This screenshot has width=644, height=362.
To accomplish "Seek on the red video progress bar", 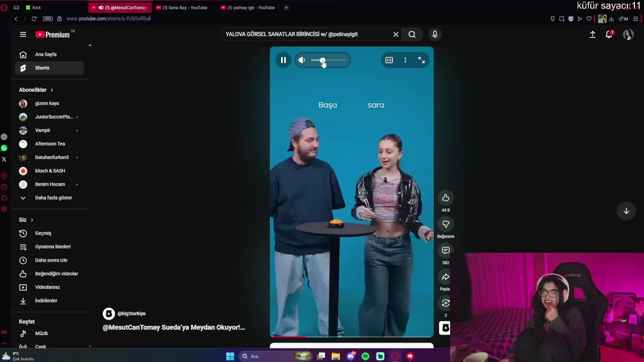I will (352, 336).
